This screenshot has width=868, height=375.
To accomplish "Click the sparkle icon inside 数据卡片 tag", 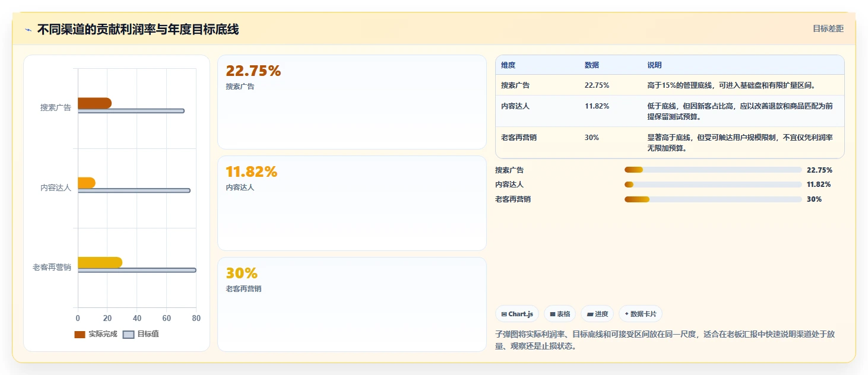I will 626,314.
